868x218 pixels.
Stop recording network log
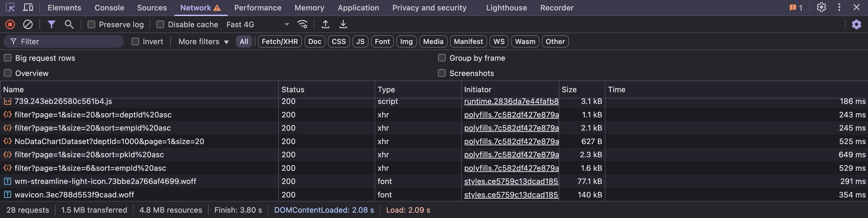10,24
